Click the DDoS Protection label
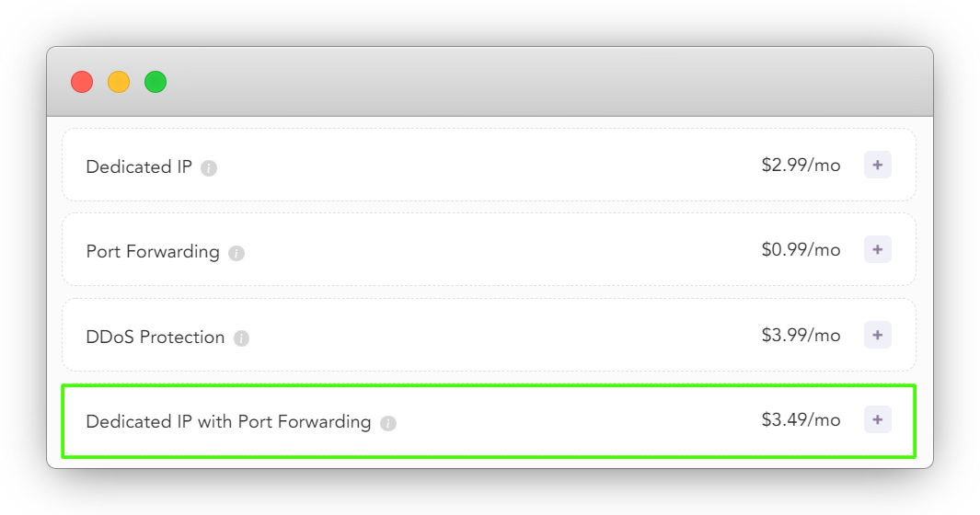Screen dimensions: 980x515 (155, 337)
